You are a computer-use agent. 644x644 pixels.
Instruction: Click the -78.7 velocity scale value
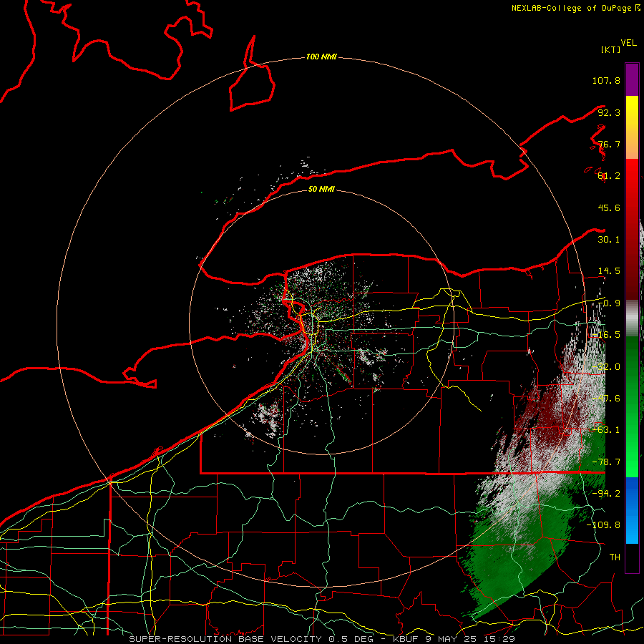(x=606, y=462)
